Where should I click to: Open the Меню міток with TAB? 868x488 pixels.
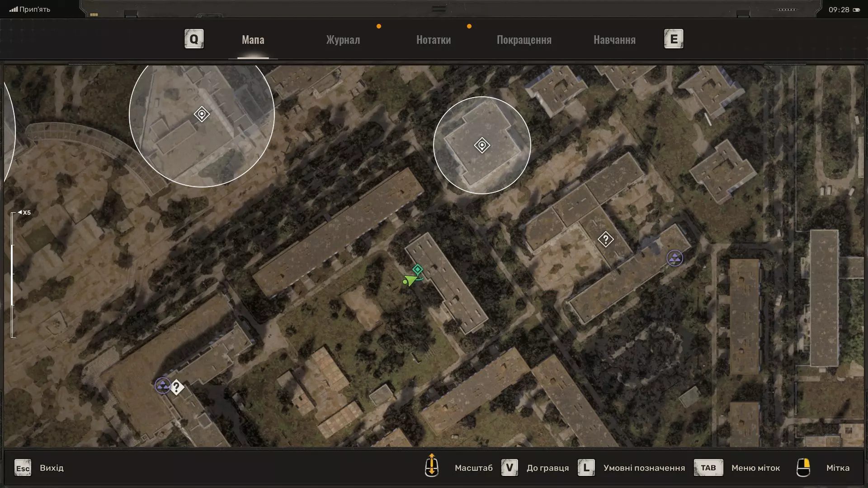point(708,468)
